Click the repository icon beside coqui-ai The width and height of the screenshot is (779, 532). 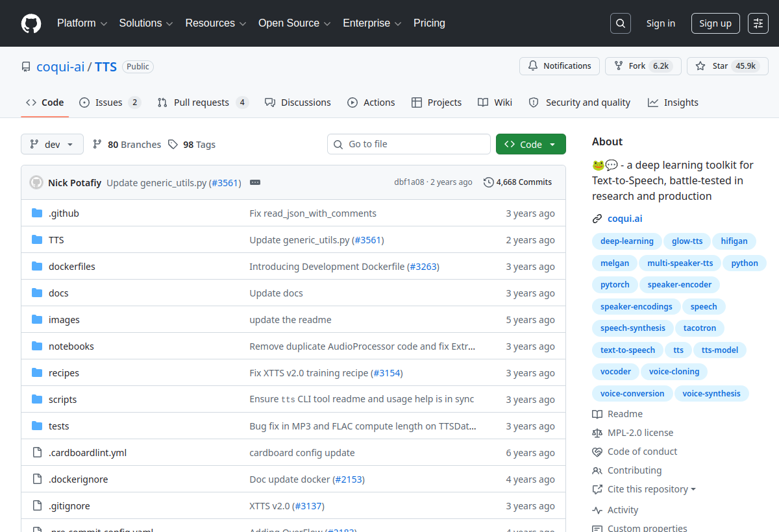(x=26, y=67)
